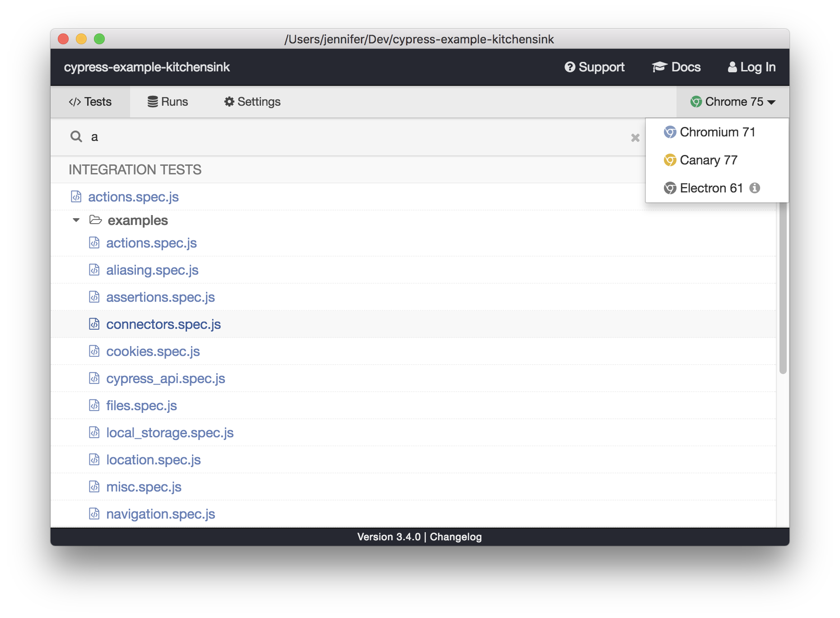This screenshot has height=618, width=840.
Task: Click the cypress-example-kitchensink project title
Action: (147, 67)
